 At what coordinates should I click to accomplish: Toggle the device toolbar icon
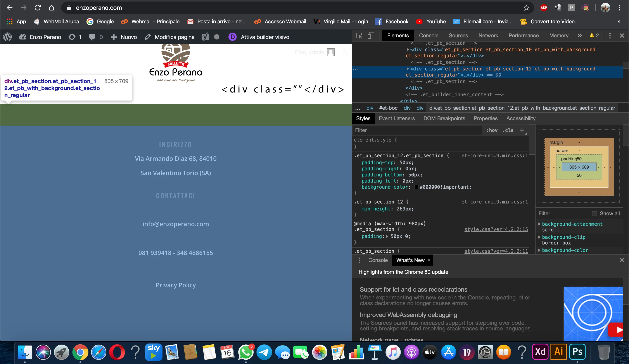(x=371, y=36)
